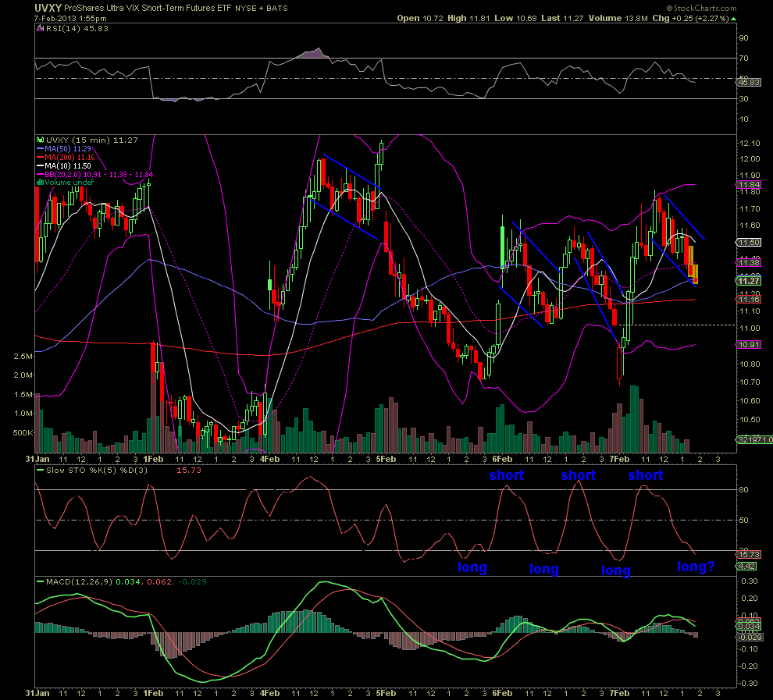Click the 0.062 signal value in the MACD legend
The width and height of the screenshot is (773, 700).
(x=159, y=582)
